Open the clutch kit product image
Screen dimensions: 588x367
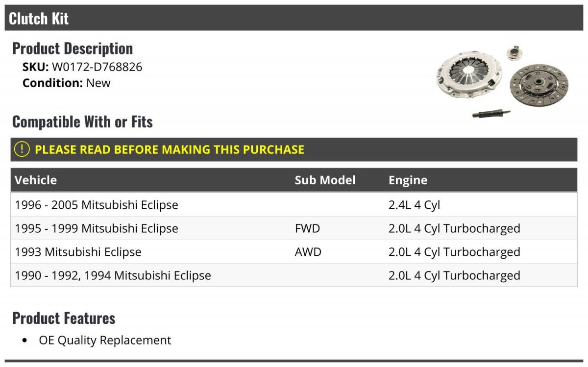coord(502,81)
